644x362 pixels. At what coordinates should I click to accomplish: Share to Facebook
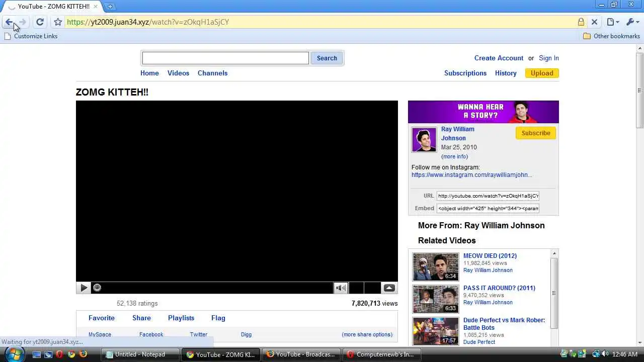pos(151,335)
